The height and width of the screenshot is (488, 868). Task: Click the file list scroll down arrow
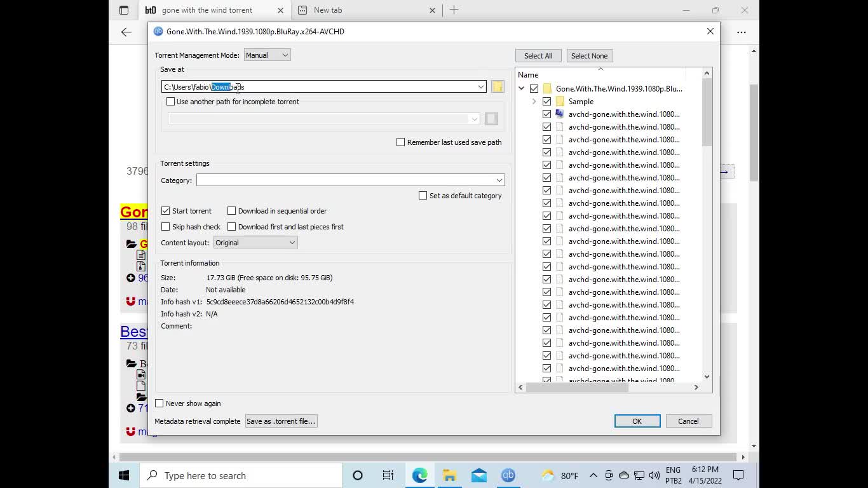[707, 377]
